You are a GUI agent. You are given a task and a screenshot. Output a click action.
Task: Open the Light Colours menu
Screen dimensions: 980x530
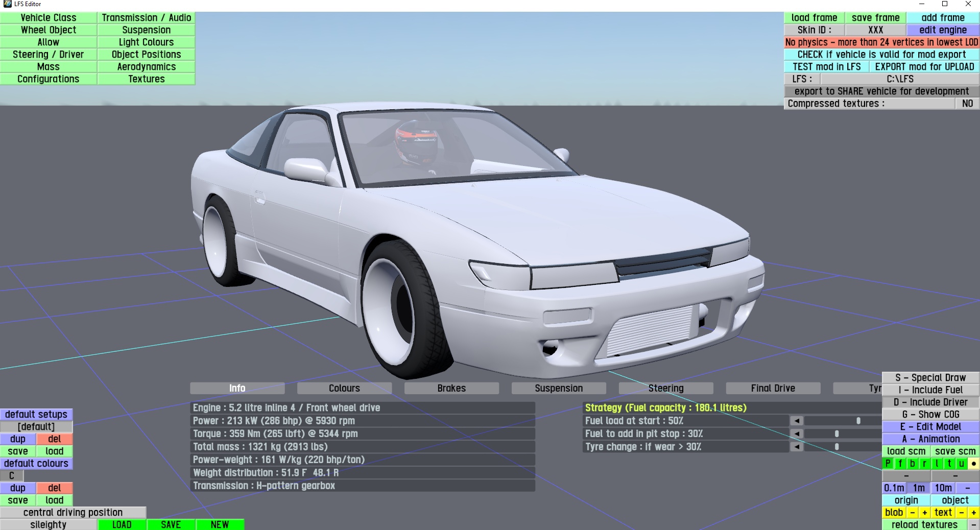coord(147,42)
